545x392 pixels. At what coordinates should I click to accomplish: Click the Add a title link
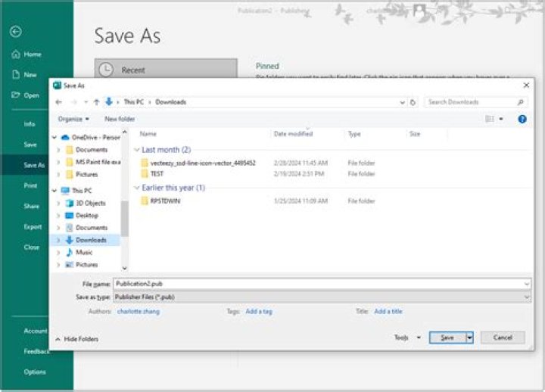388,311
